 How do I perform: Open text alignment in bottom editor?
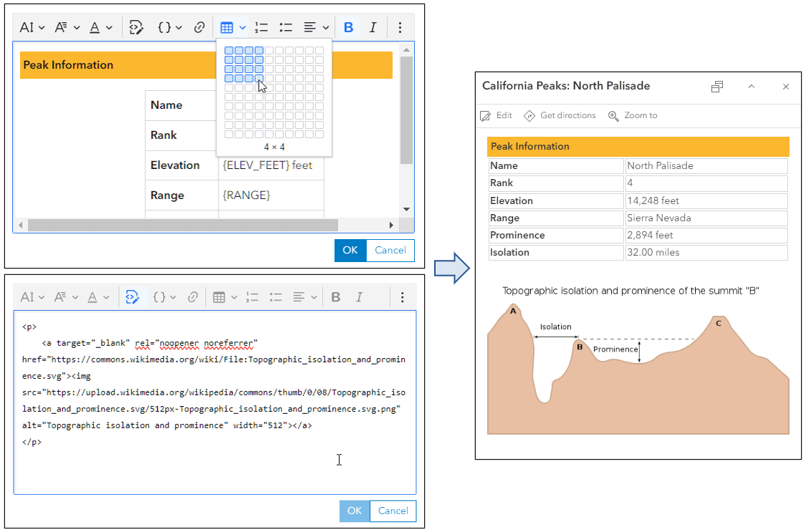(299, 297)
